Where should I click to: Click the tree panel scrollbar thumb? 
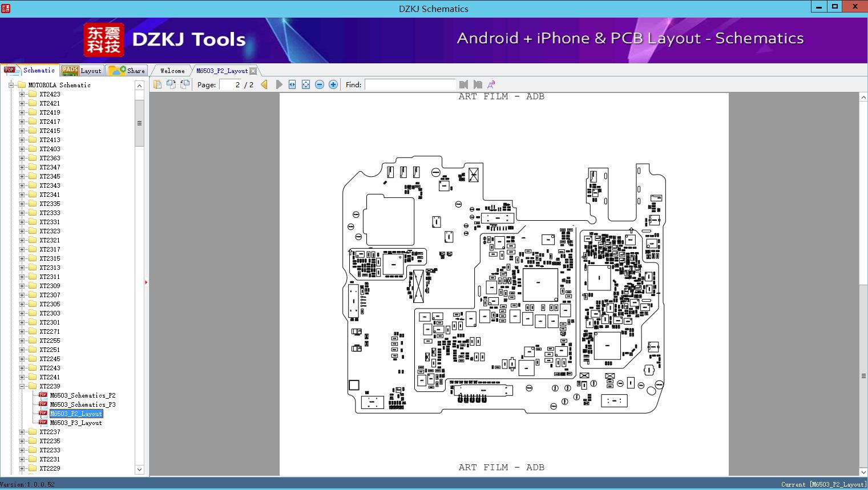pyautogui.click(x=139, y=123)
